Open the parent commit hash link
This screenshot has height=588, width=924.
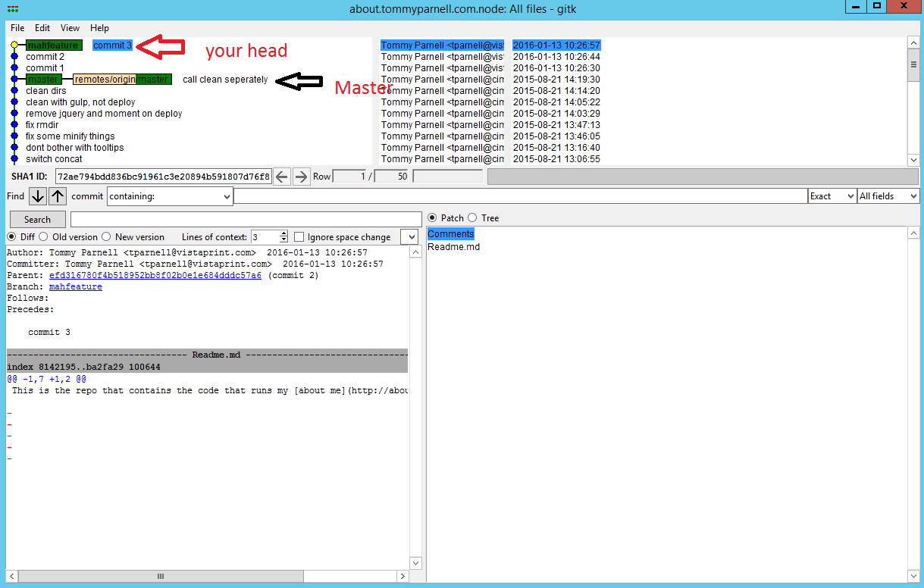coord(155,276)
